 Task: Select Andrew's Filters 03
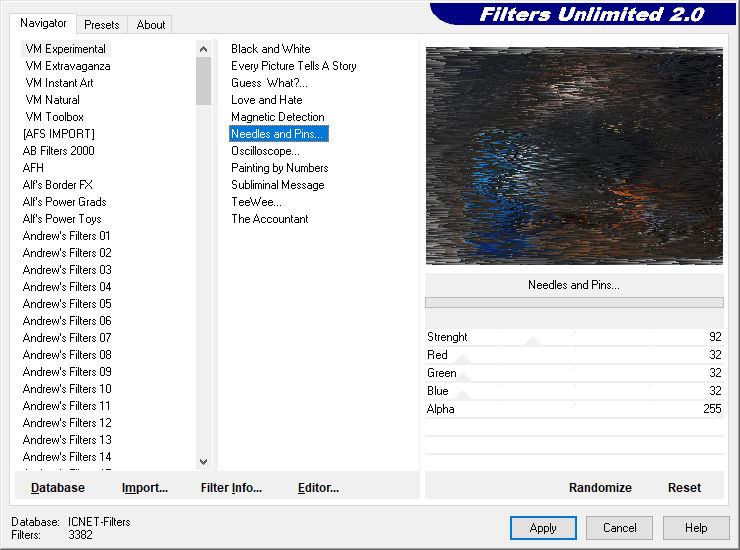coord(67,270)
